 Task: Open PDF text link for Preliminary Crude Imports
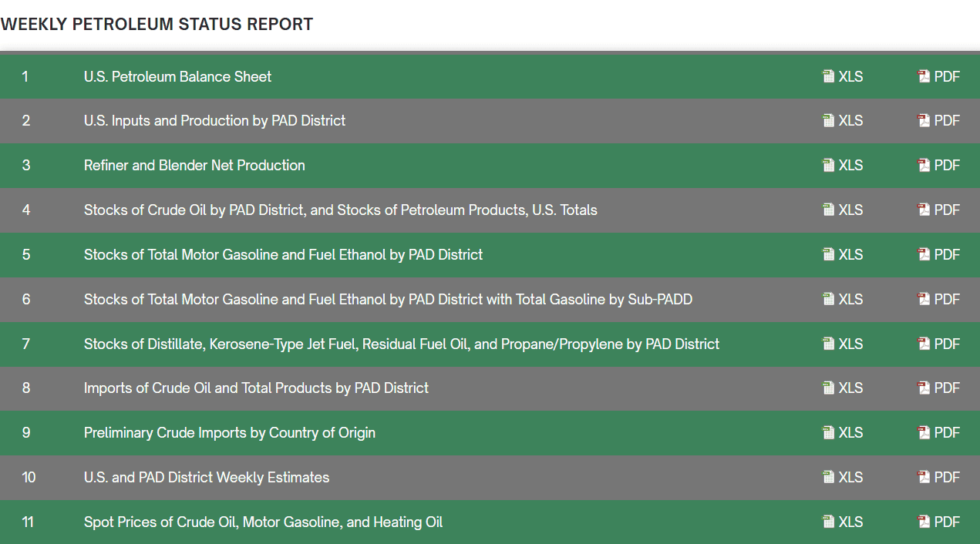pyautogui.click(x=947, y=433)
